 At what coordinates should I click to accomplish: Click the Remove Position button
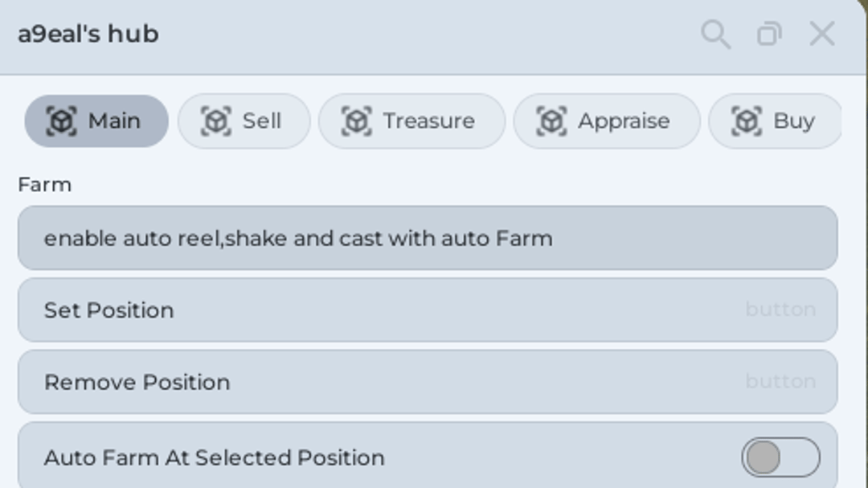[x=428, y=382]
